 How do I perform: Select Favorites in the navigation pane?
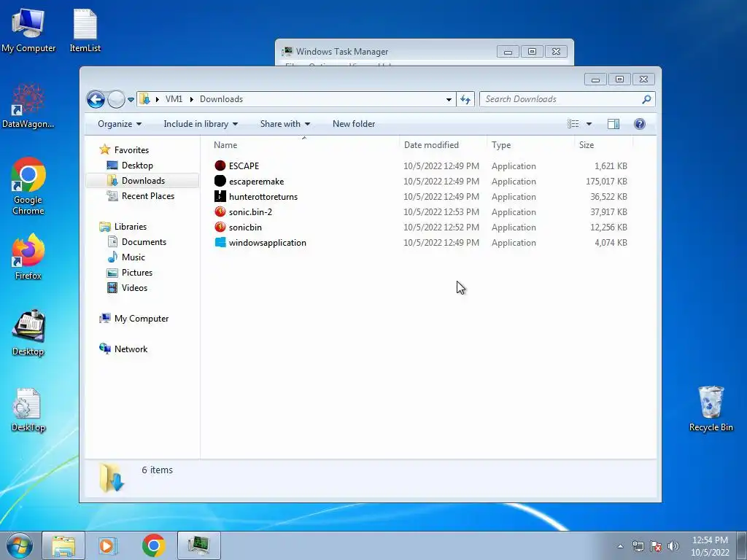tap(131, 150)
